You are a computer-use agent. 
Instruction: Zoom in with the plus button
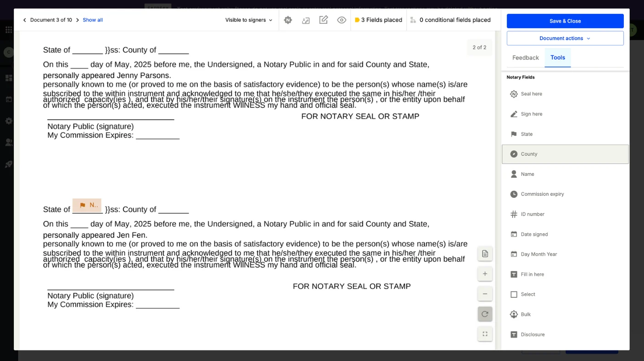[x=485, y=274]
